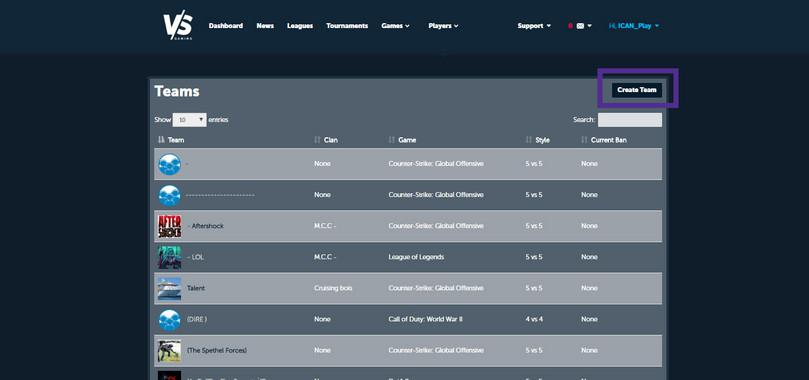Screen dimensions: 809x380
Task: Click the VS Gaming logo
Action: (178, 26)
